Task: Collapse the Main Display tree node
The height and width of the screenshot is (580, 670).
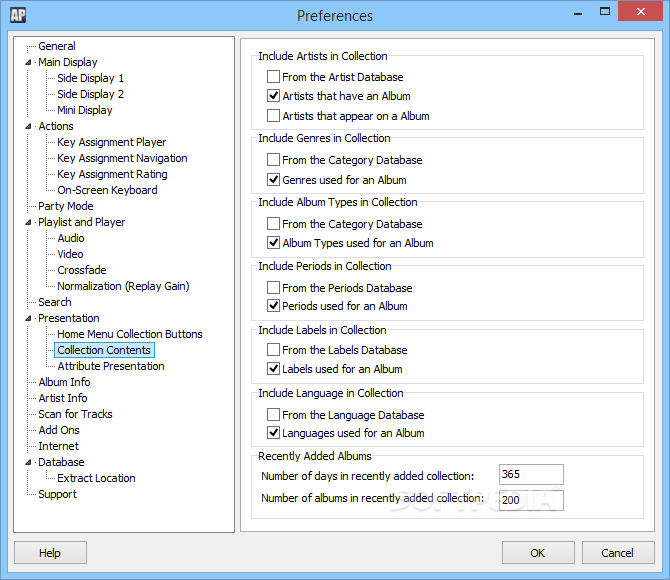Action: tap(28, 62)
